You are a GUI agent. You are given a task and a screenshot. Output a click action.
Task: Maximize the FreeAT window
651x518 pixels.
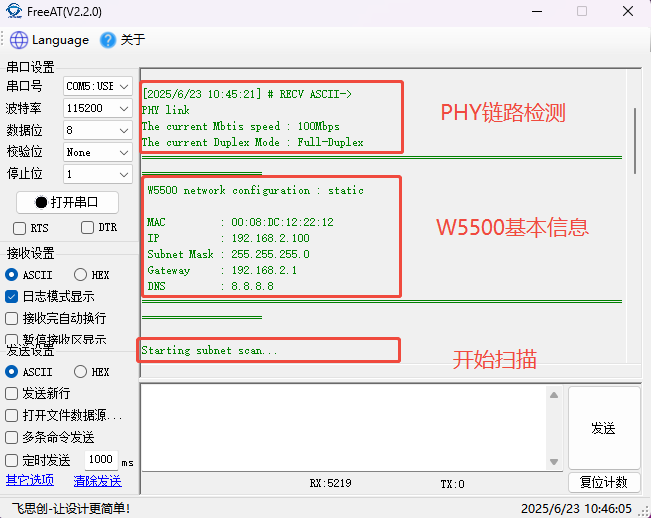(x=582, y=12)
